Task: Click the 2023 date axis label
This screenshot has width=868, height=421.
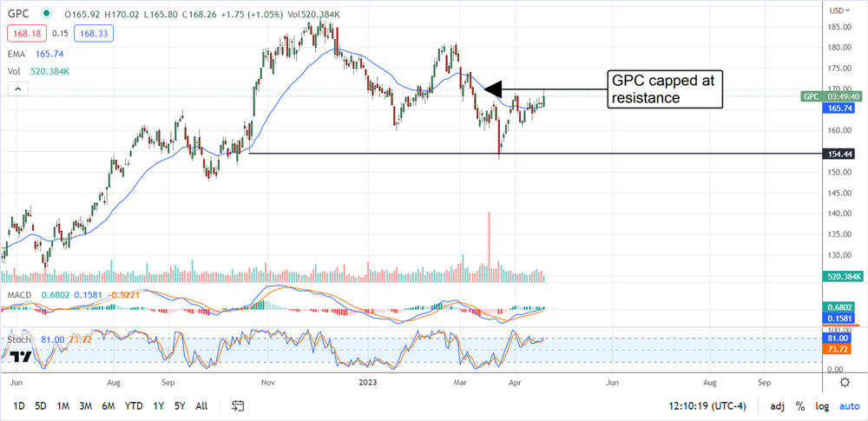Action: click(366, 382)
